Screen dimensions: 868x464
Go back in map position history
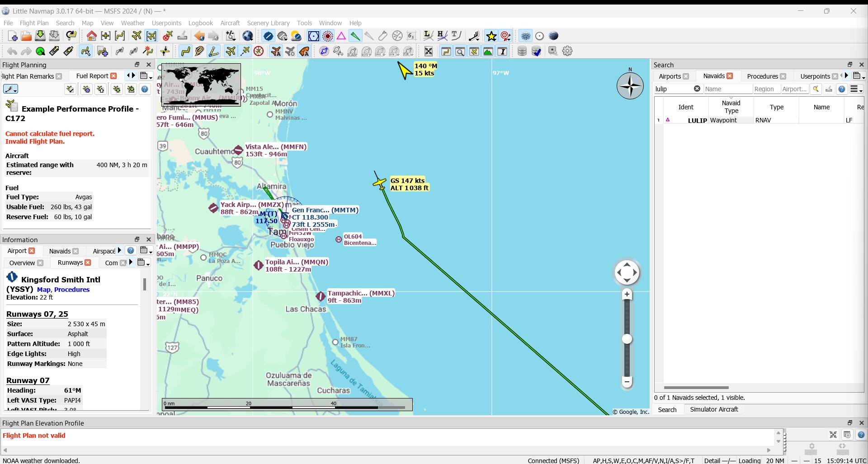pyautogui.click(x=199, y=36)
